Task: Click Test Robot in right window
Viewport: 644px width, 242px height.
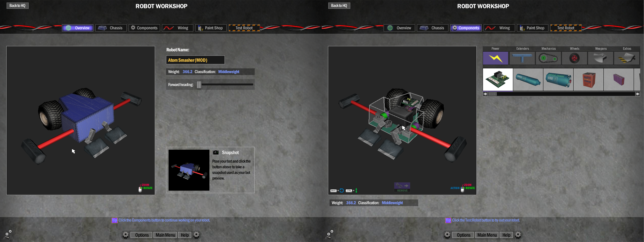Action: [x=566, y=28]
